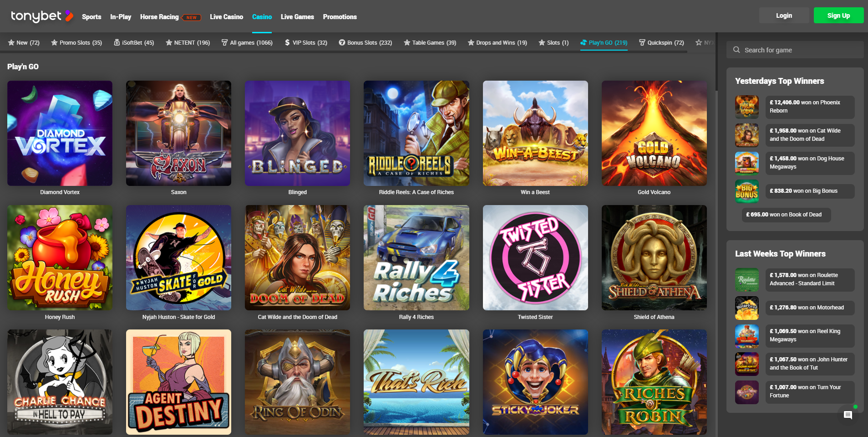The image size is (868, 437).
Task: Go to In-Play betting
Action: tap(121, 16)
